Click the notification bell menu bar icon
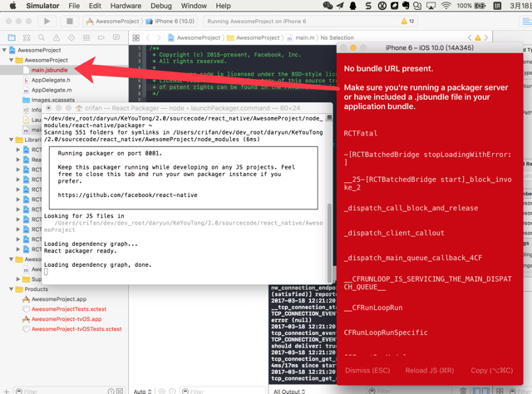This screenshot has width=532, height=394. click(x=352, y=6)
